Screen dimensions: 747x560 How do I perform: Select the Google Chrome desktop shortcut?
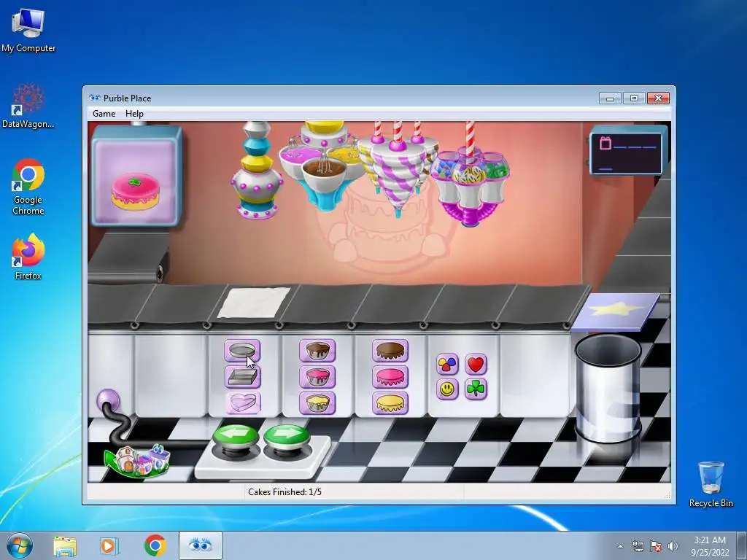pos(28,187)
